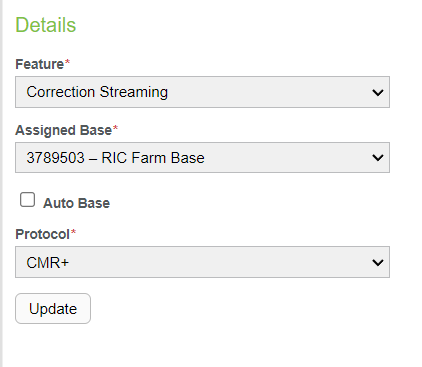Open the Feature dropdown showing Correction Streaming

tap(202, 92)
